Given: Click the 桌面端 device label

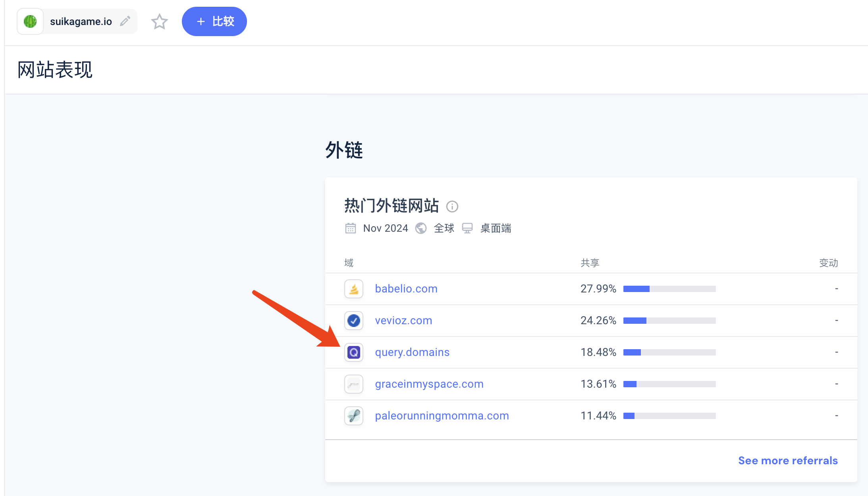Looking at the screenshot, I should point(496,228).
